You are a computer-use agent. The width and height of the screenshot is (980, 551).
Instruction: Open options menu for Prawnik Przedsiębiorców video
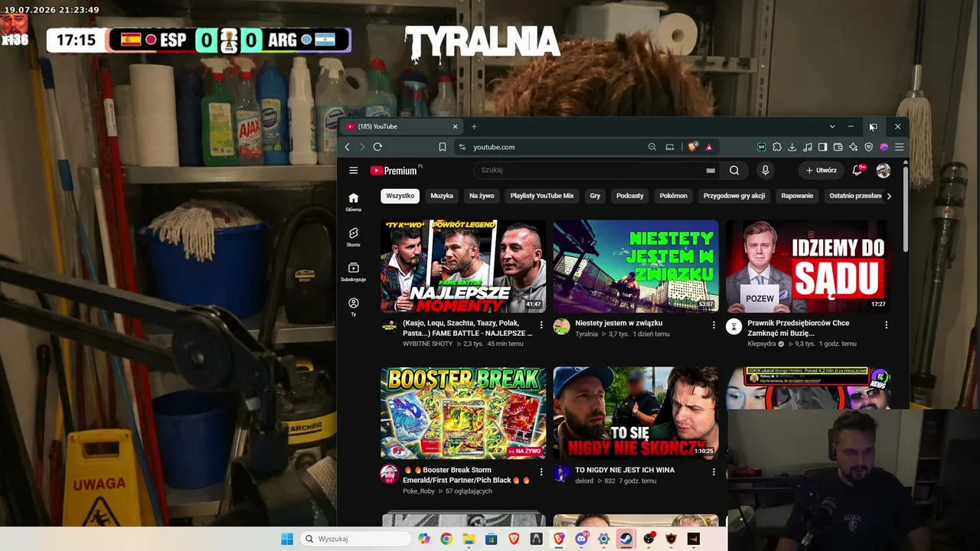[x=887, y=325]
